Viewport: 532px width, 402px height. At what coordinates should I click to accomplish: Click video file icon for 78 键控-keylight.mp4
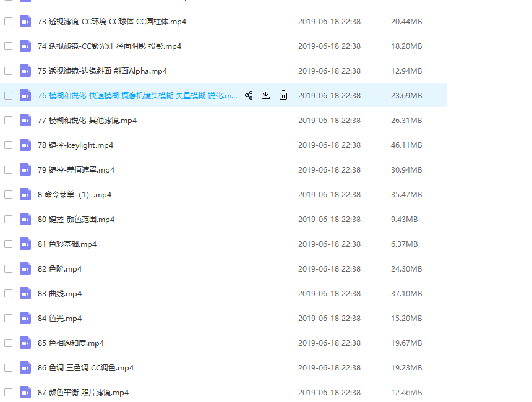coord(25,145)
